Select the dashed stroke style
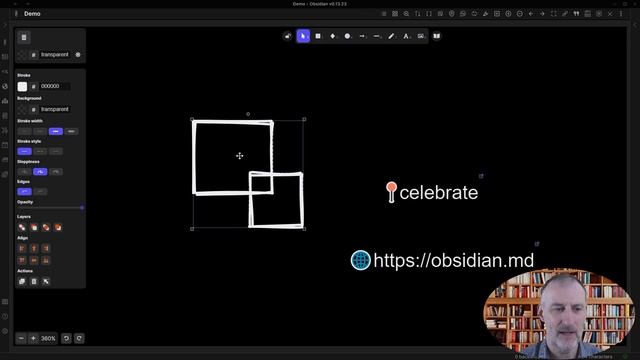The height and width of the screenshot is (360, 640). pyautogui.click(x=40, y=151)
